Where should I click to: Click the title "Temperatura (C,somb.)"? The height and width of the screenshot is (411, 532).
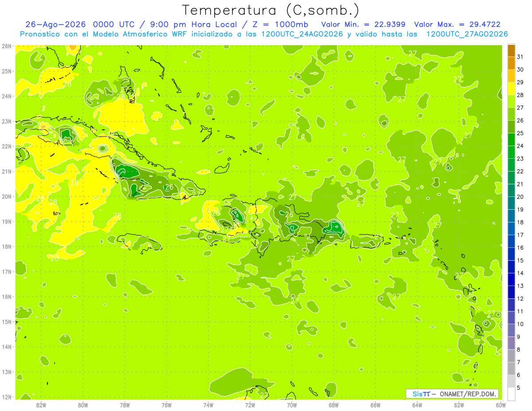point(271,10)
